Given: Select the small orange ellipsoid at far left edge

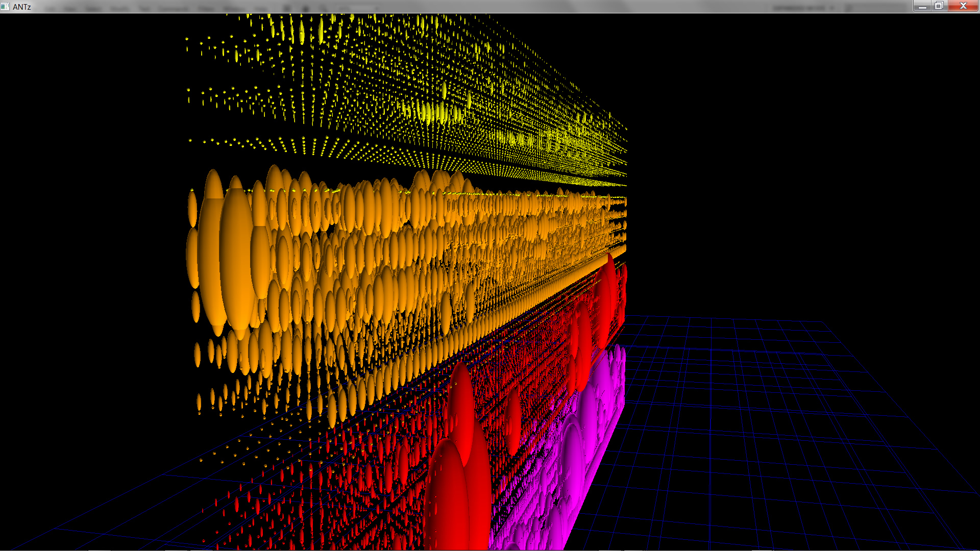Looking at the screenshot, I should [x=192, y=208].
